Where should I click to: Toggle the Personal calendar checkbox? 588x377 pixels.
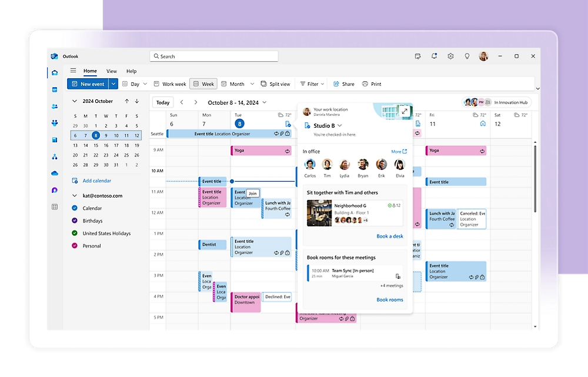[x=75, y=246]
